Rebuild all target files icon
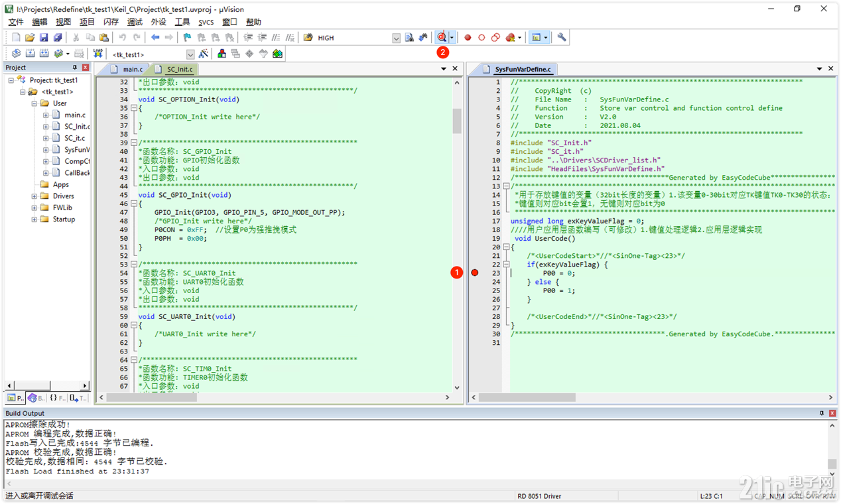The height and width of the screenshot is (504, 841). (x=44, y=54)
